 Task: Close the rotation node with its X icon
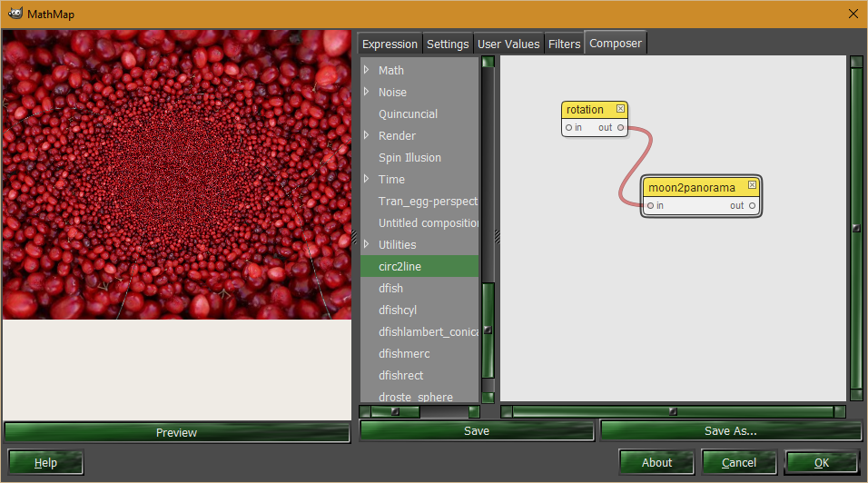[x=620, y=109]
